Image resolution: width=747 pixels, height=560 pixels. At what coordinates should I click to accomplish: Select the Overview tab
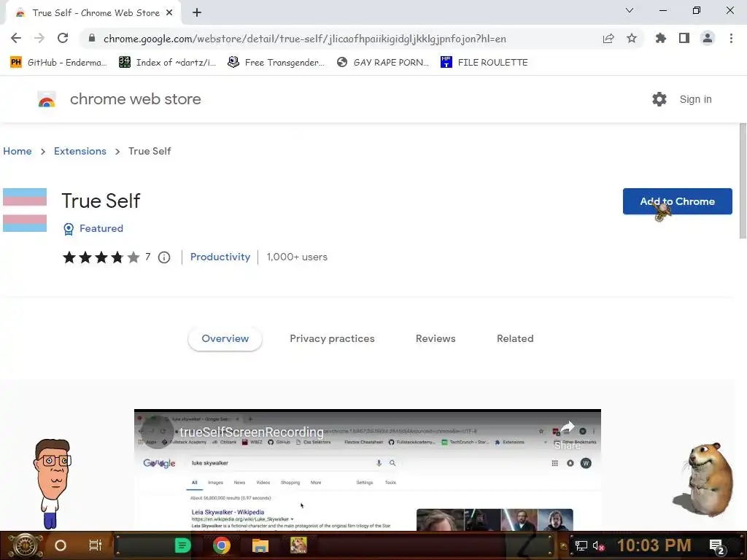point(225,338)
